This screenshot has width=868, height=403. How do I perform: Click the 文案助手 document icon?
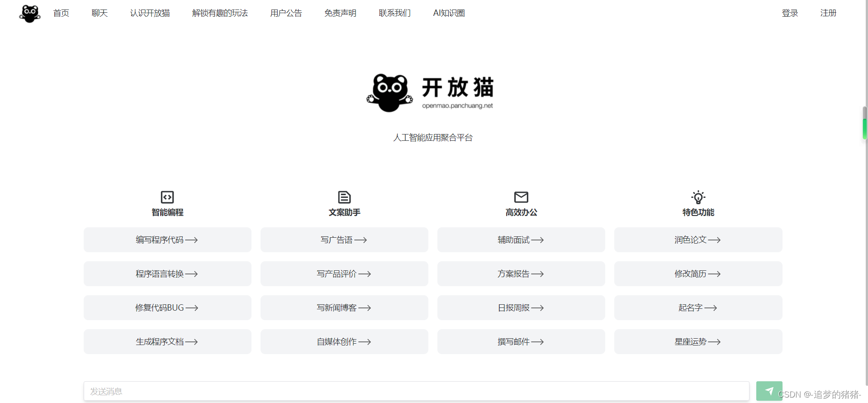(x=344, y=197)
